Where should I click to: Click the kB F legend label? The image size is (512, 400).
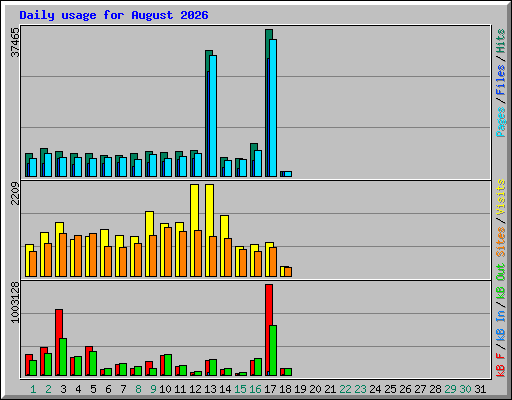[501, 365]
